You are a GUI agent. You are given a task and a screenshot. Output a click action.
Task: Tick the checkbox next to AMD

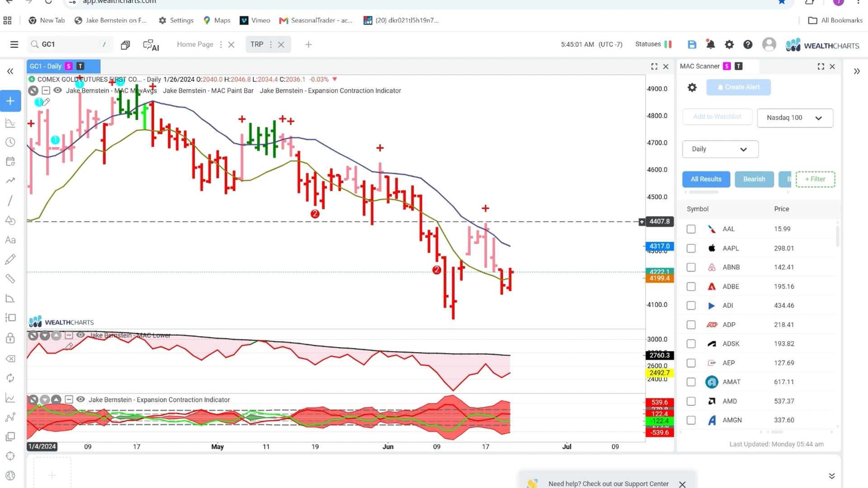point(691,401)
